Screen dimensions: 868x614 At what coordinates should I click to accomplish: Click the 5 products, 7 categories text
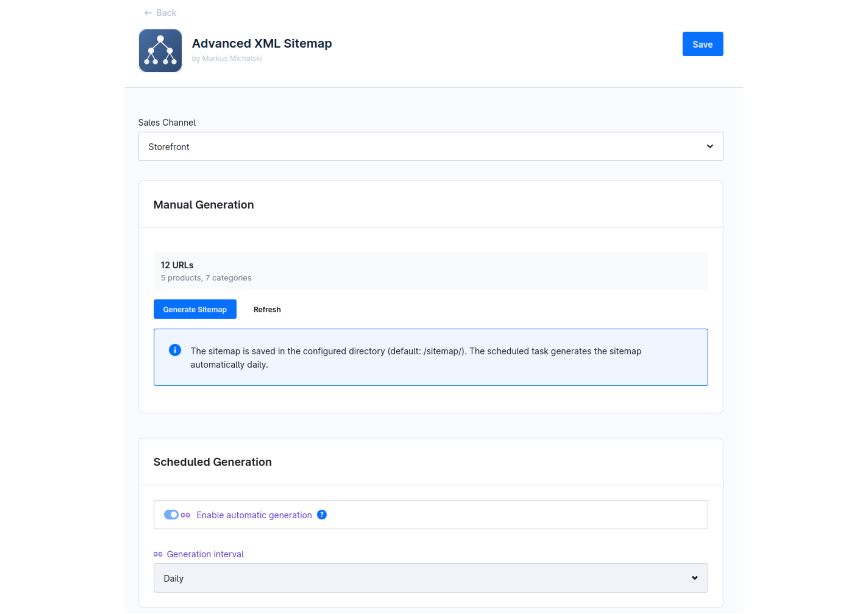point(206,278)
